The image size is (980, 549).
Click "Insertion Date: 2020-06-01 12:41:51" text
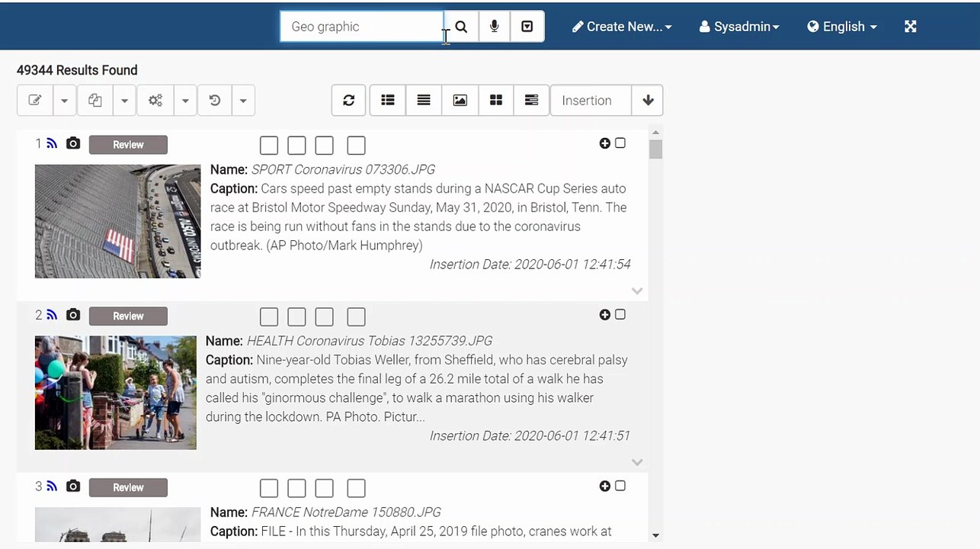pos(530,436)
